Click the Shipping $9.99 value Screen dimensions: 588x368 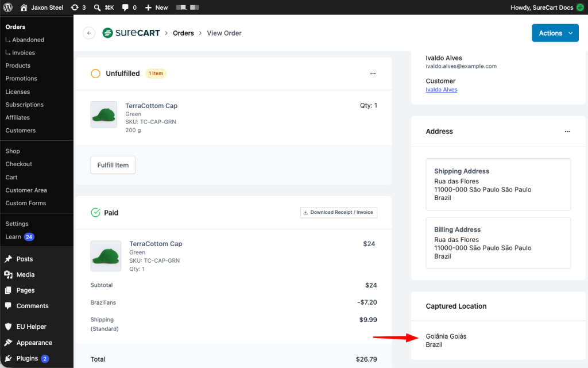pyautogui.click(x=368, y=320)
